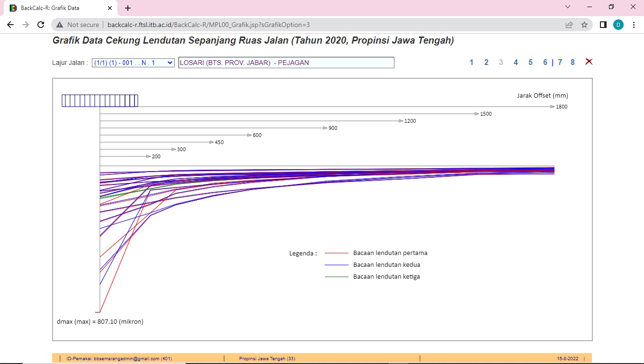Click the Not secure warning icon
This screenshot has height=364, width=644.
click(x=60, y=25)
